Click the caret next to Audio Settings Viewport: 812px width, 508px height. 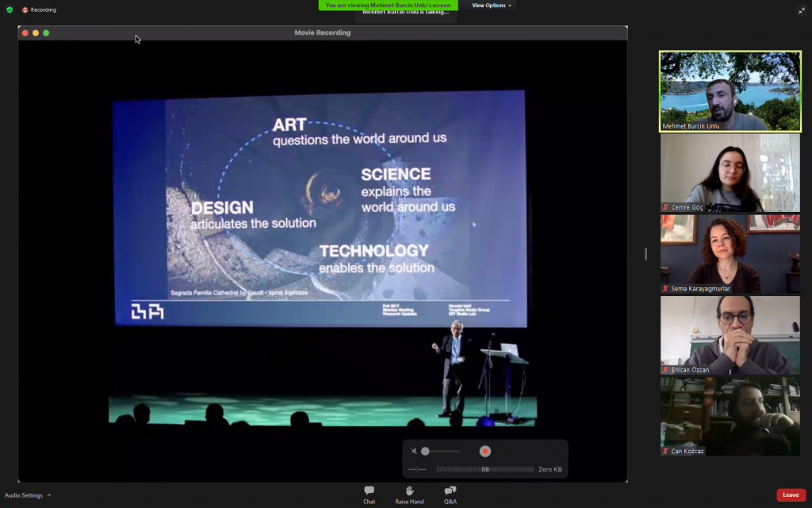pyautogui.click(x=49, y=495)
